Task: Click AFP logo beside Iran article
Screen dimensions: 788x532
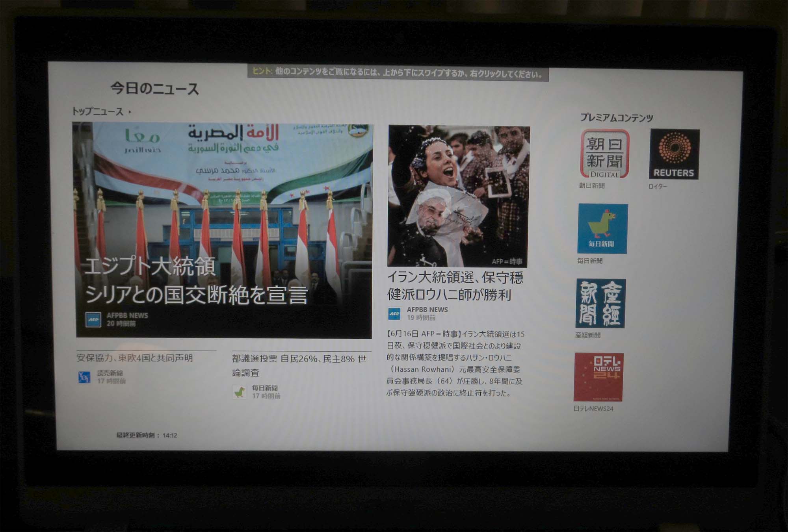Action: click(x=394, y=314)
